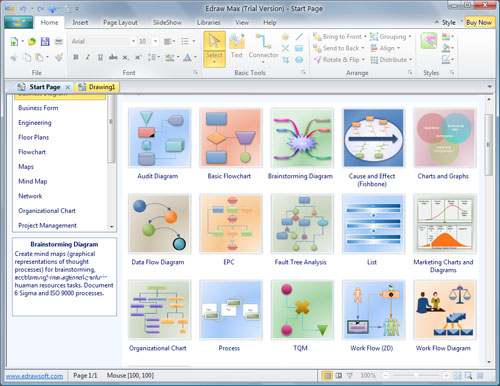500x386 pixels.
Task: Click the Print icon
Action: pyautogui.click(x=59, y=42)
